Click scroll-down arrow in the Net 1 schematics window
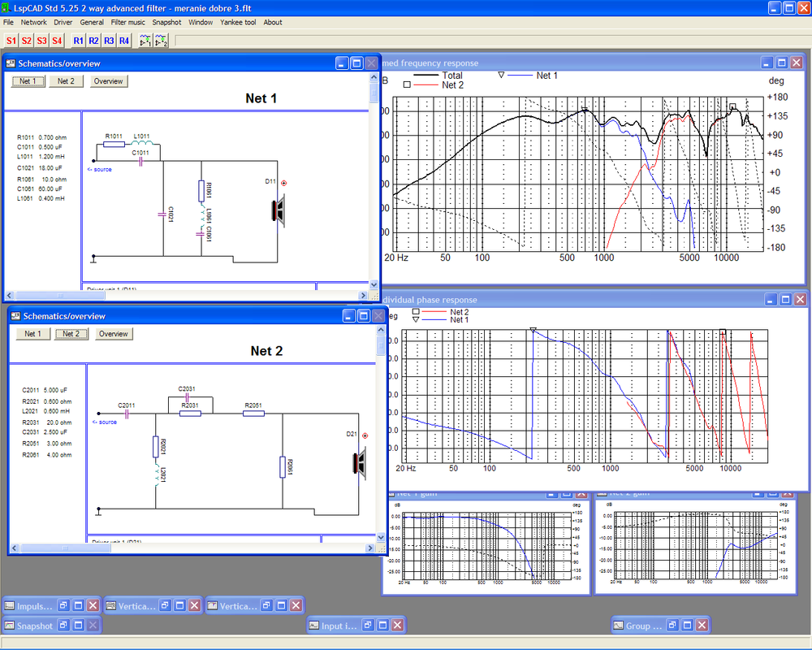Screen dimensions: 812x650 [x=374, y=285]
